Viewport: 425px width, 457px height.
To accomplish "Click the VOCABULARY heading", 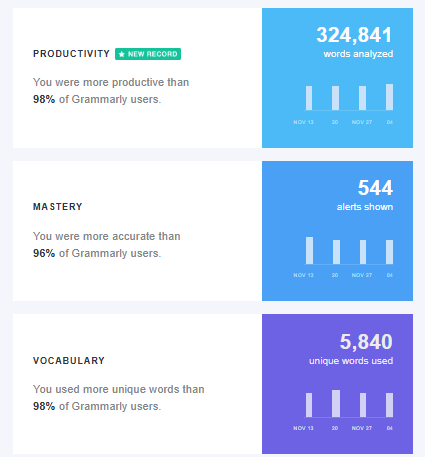I will pos(69,361).
